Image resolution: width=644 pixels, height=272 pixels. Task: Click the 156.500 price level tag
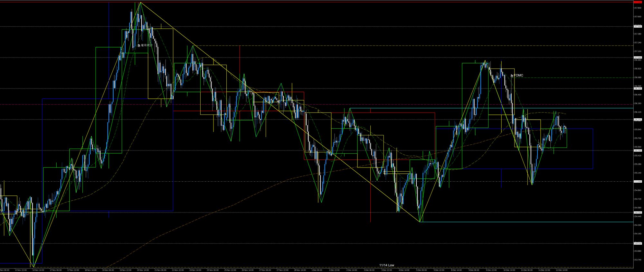point(638,88)
